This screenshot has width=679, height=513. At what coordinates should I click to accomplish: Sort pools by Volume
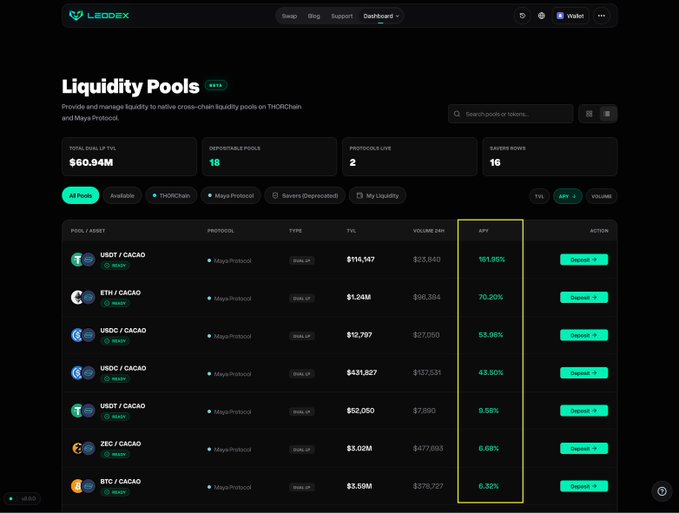(601, 197)
